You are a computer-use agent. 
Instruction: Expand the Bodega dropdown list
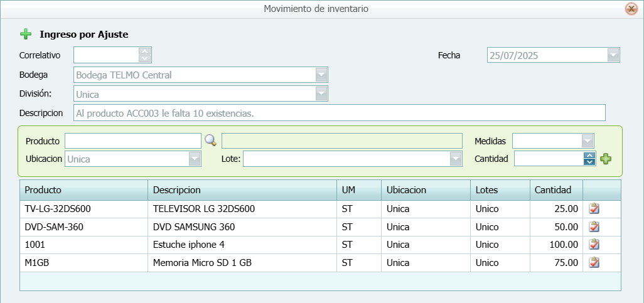click(x=321, y=75)
